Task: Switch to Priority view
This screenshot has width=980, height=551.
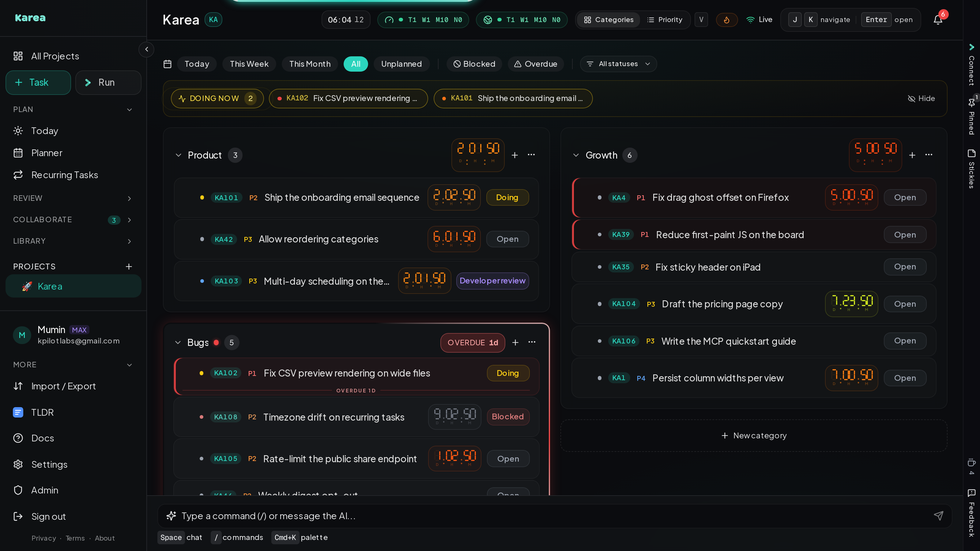Action: 665,20
